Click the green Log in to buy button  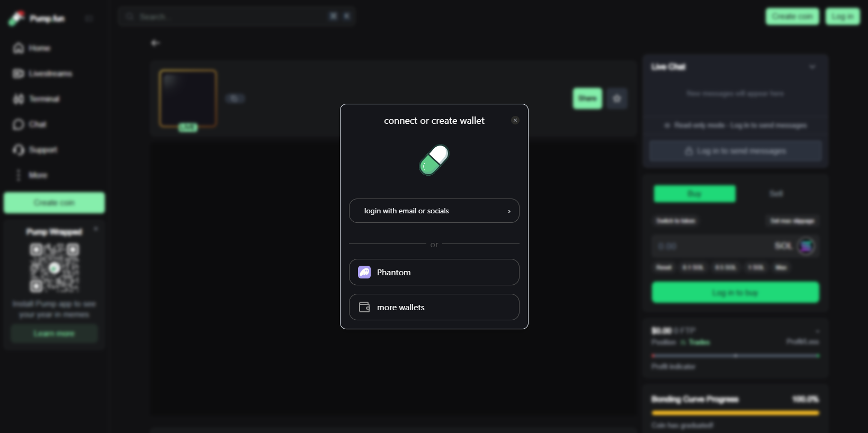point(736,292)
